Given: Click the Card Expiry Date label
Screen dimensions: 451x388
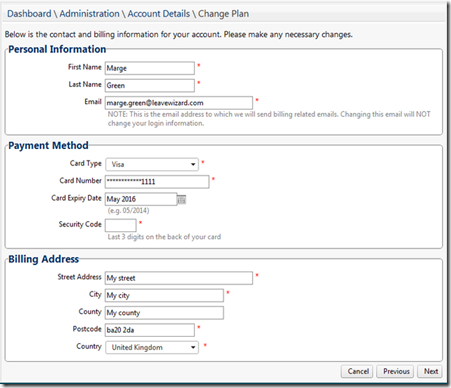Looking at the screenshot, I should point(76,198).
